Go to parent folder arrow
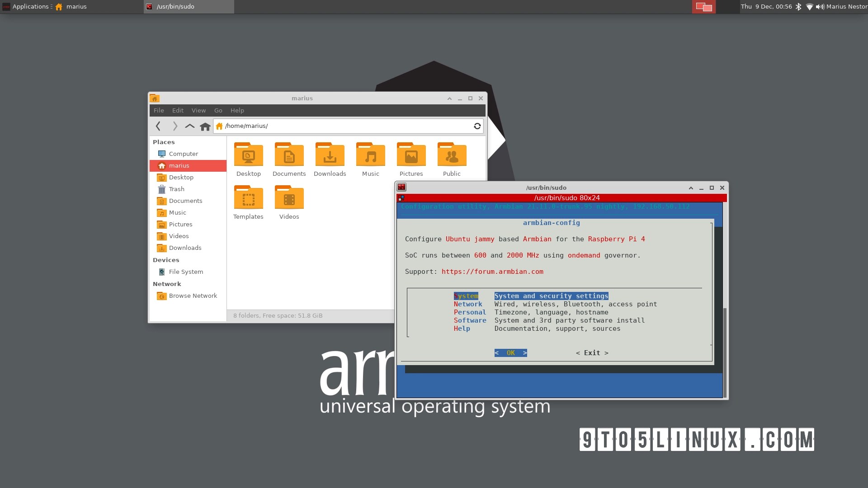The width and height of the screenshot is (868, 488). coord(190,127)
